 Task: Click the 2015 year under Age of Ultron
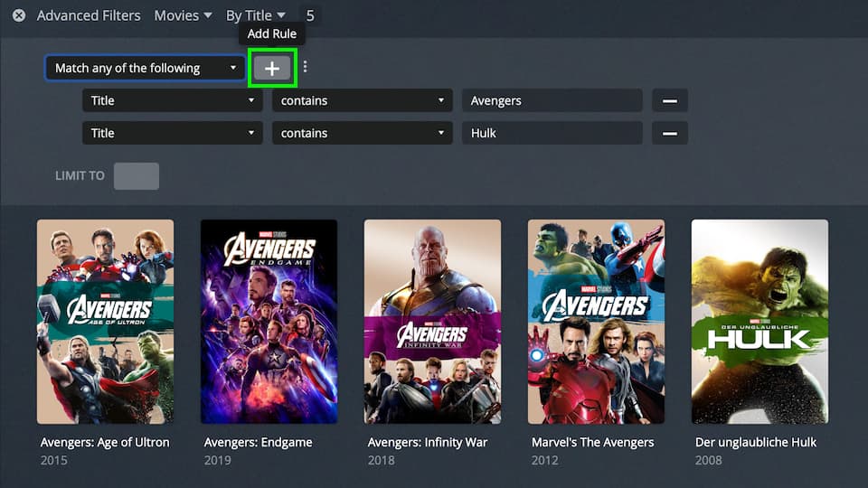pyautogui.click(x=53, y=460)
